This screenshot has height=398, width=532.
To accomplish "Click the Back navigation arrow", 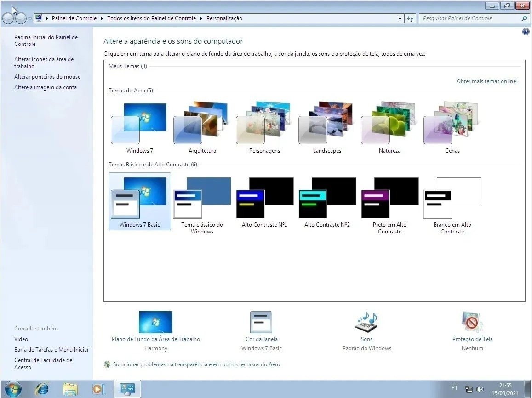I will (8, 19).
